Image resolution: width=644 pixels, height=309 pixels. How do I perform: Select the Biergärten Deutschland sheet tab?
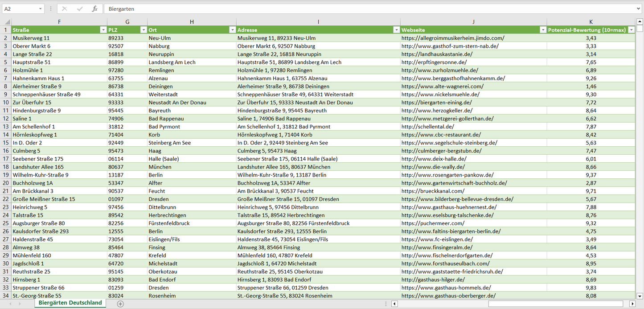pos(70,303)
